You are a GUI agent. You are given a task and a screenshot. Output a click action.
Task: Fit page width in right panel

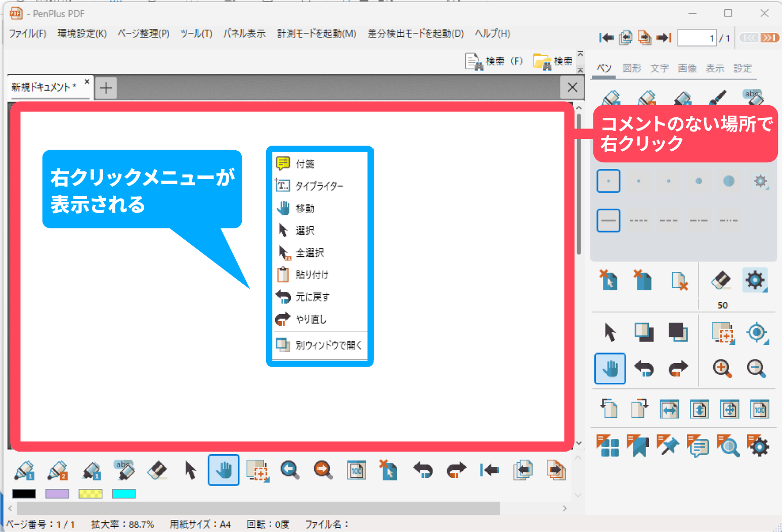coord(670,409)
